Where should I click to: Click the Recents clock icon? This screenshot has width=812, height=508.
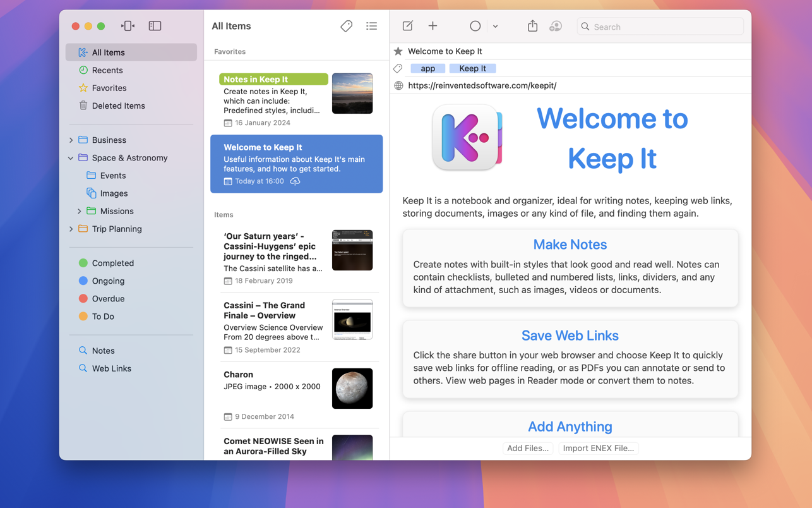[x=83, y=70]
